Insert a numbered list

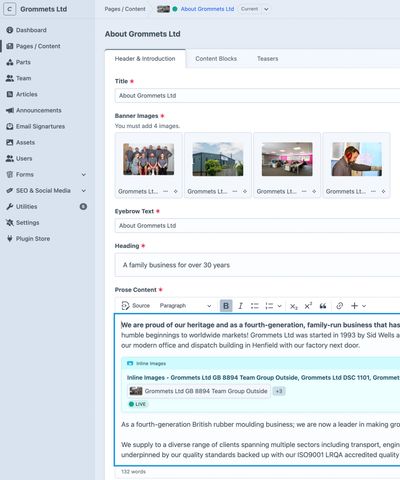tap(269, 306)
